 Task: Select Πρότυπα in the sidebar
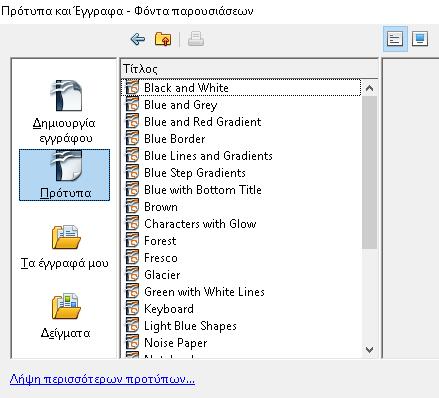tap(65, 175)
